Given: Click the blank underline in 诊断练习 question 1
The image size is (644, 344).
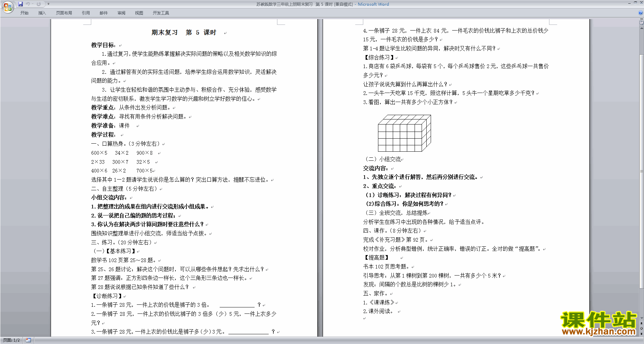Looking at the screenshot, I should (x=237, y=305).
